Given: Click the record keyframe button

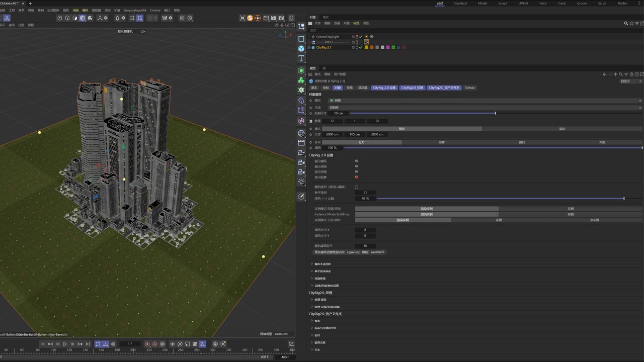Looking at the screenshot, I should [147, 344].
